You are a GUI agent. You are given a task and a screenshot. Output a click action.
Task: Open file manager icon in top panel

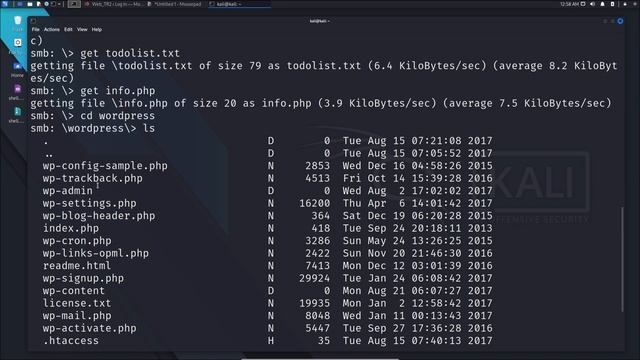[30, 4]
